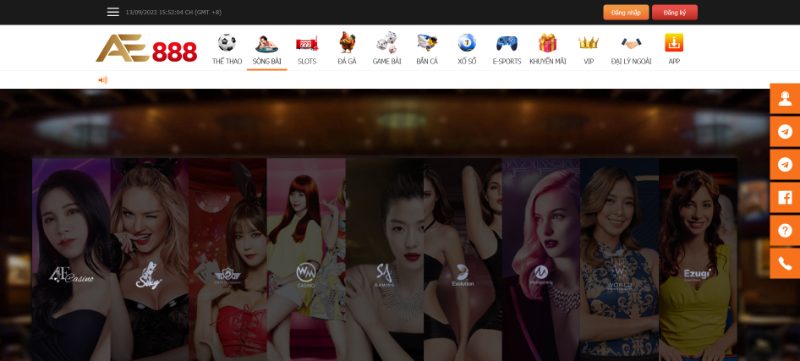Open the Evolution casino card

click(x=463, y=260)
